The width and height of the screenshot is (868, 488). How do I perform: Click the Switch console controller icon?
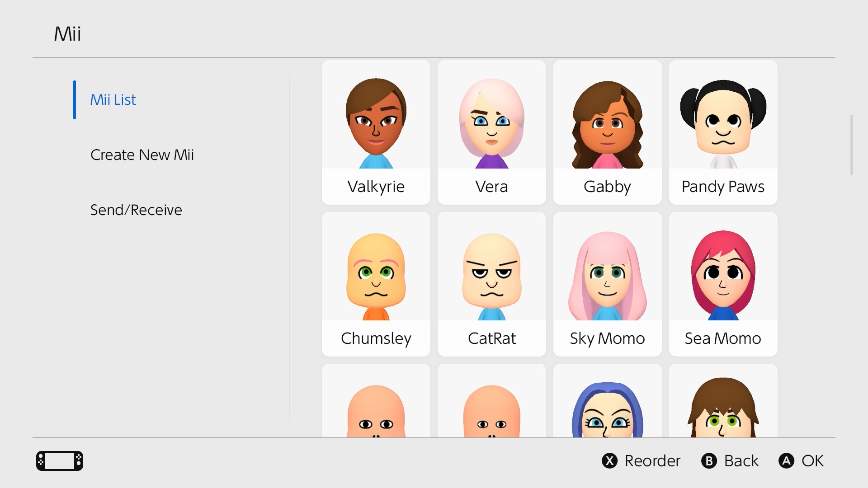[x=60, y=461]
